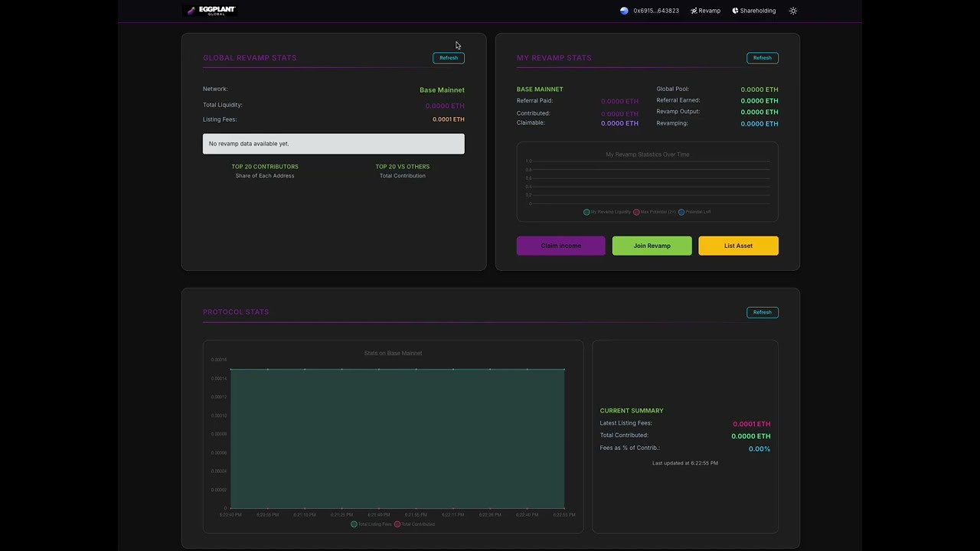Click the Shareholding pie chart icon

coord(735,11)
